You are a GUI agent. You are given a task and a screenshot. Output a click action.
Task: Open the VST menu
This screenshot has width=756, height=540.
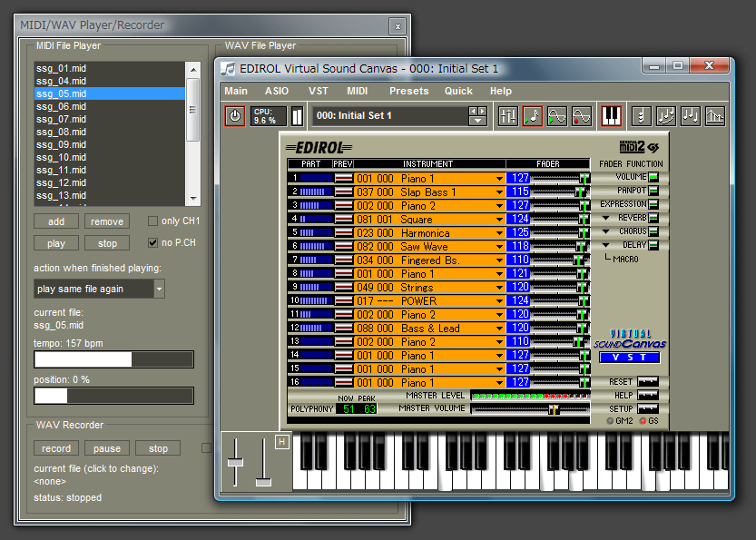[319, 91]
